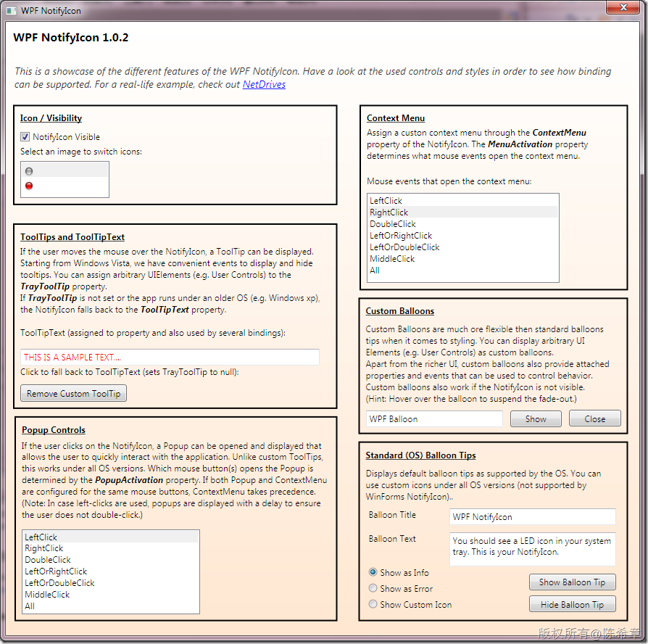Select LeftOrDoubleClick in the Popup Controls list
This screenshot has height=644, width=648.
coord(111,583)
